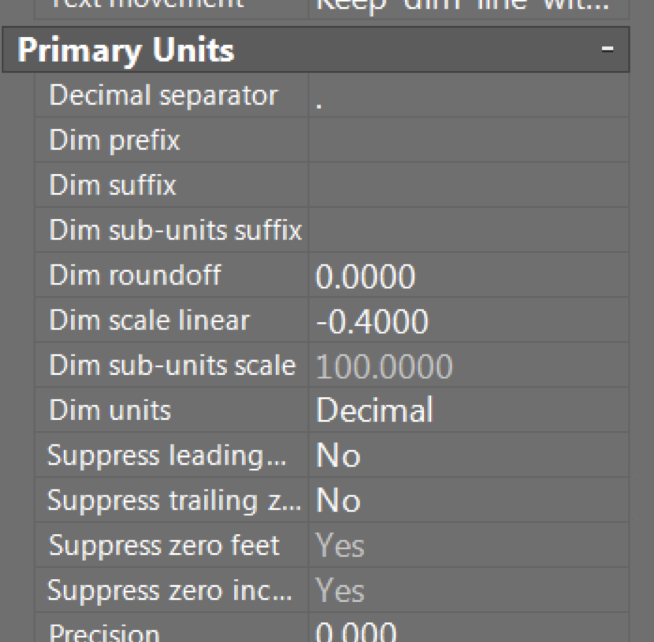This screenshot has width=654, height=642.
Task: Select the Dim units property label
Action: pos(110,411)
